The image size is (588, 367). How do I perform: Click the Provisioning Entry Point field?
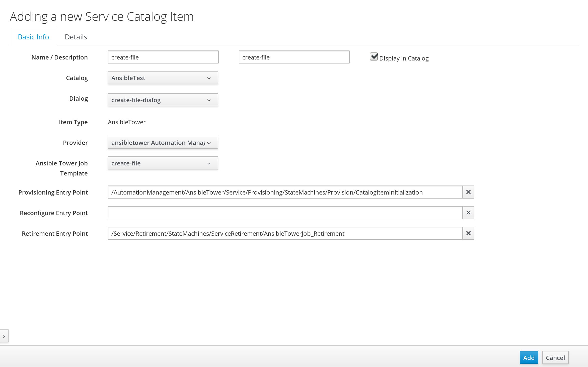[285, 192]
